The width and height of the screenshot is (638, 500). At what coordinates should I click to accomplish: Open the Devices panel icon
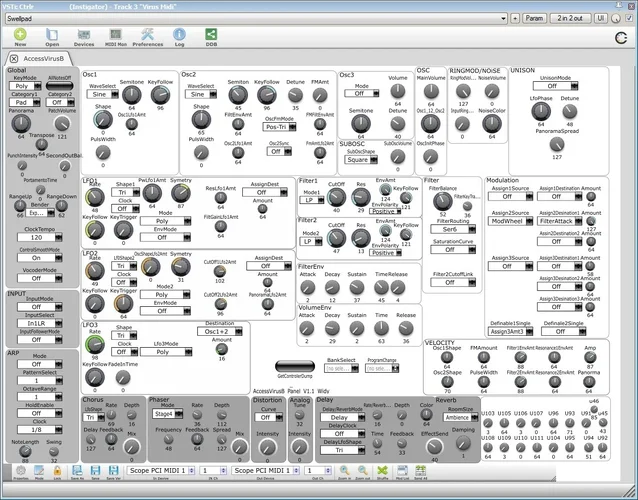click(x=84, y=37)
